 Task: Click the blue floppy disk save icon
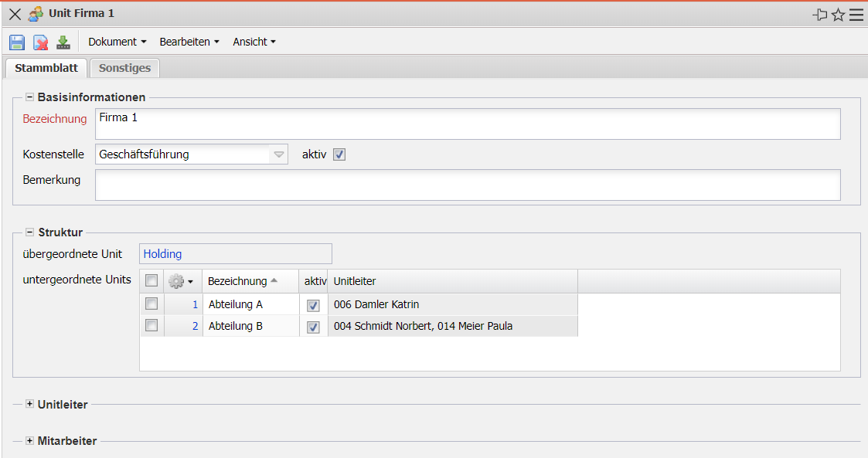click(x=17, y=42)
